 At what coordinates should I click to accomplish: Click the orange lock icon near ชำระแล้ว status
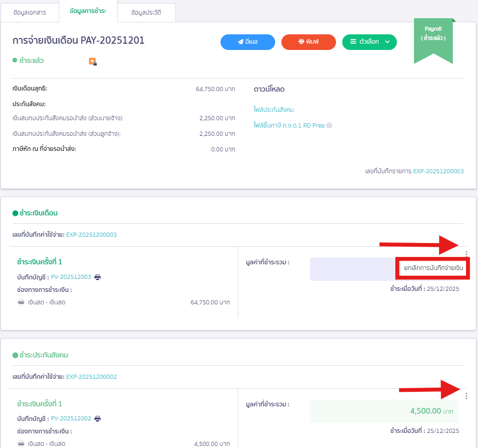(x=93, y=61)
